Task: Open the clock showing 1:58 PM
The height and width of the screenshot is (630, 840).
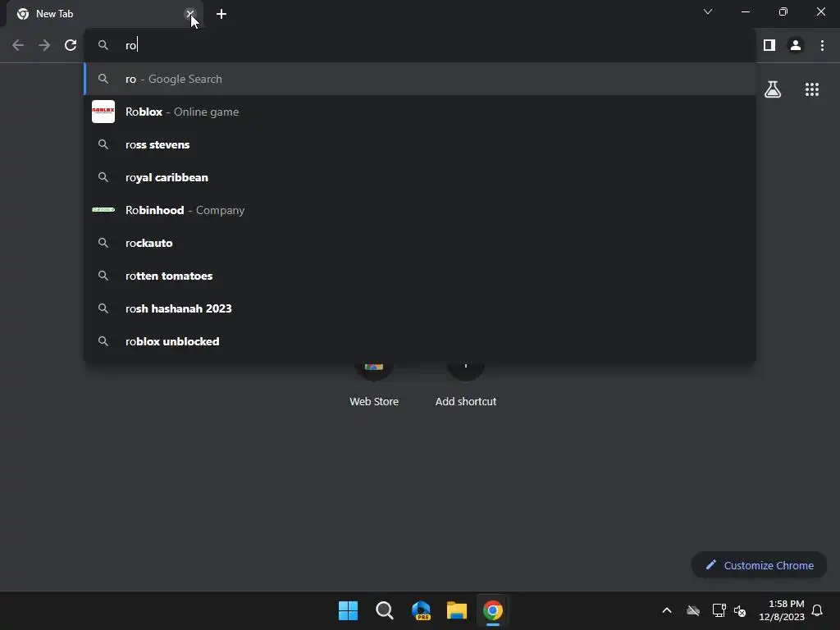Action: pyautogui.click(x=782, y=610)
